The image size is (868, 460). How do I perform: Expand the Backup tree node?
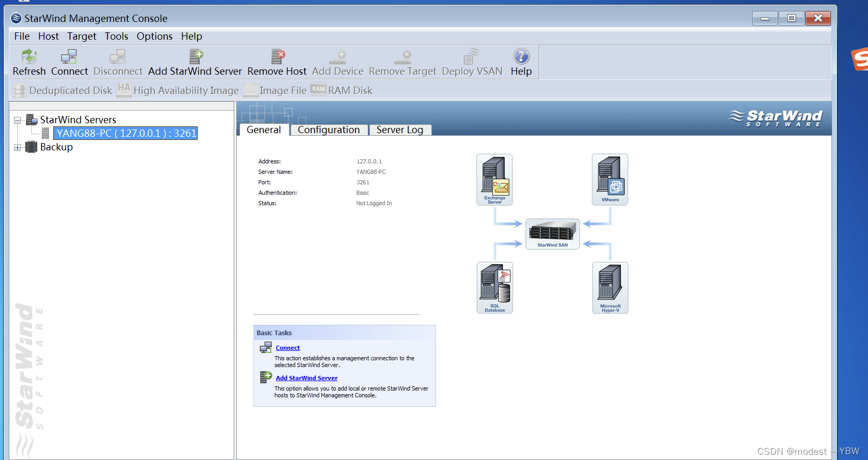tap(17, 147)
